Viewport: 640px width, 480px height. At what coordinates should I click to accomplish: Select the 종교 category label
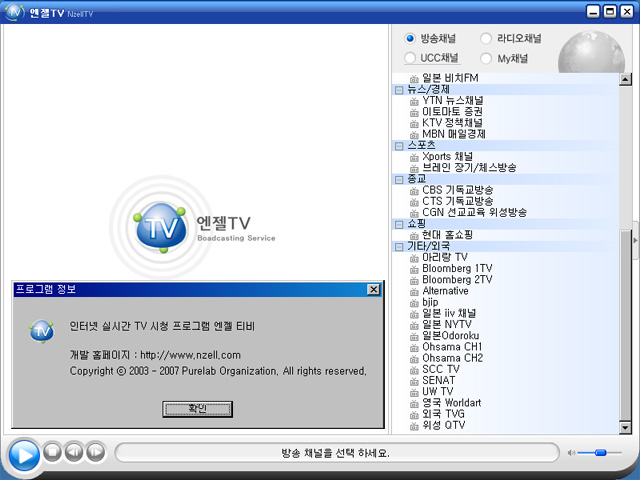tap(416, 179)
